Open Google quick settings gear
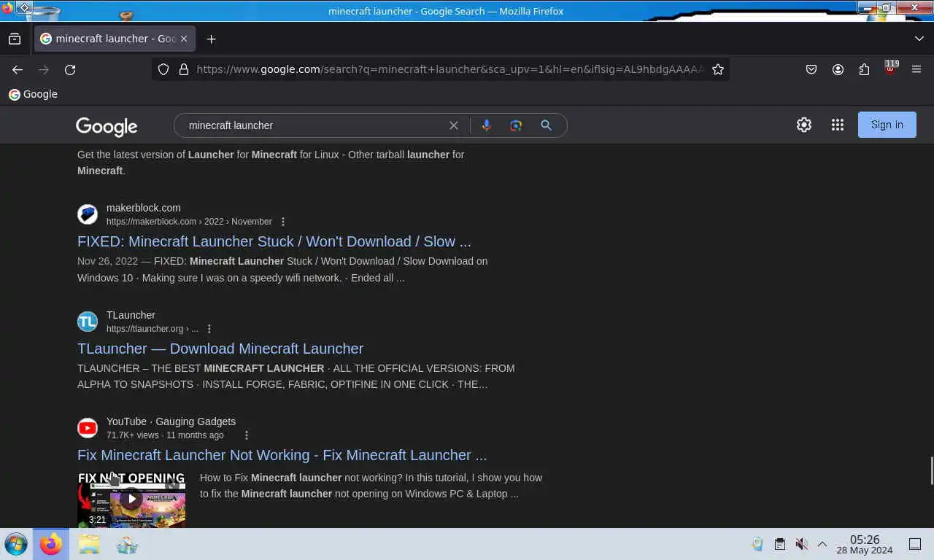Screen dimensions: 934x560 pyautogui.click(x=804, y=125)
